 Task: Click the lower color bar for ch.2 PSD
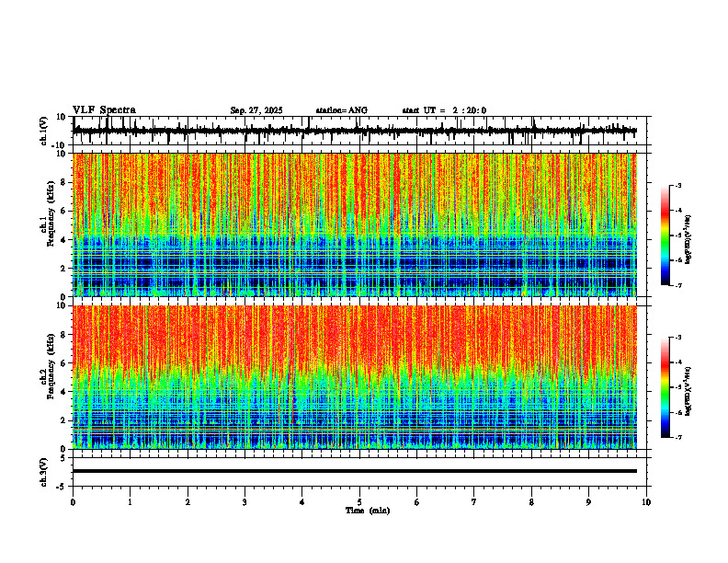[665, 387]
